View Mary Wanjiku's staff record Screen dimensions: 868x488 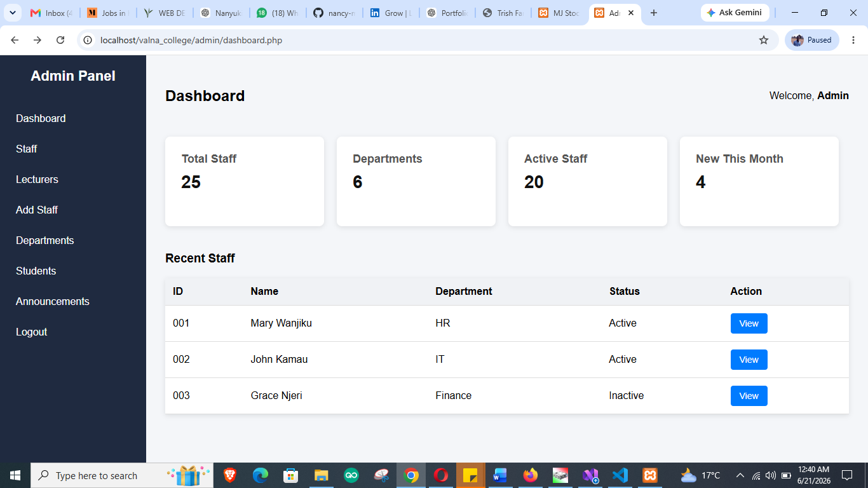[749, 323]
